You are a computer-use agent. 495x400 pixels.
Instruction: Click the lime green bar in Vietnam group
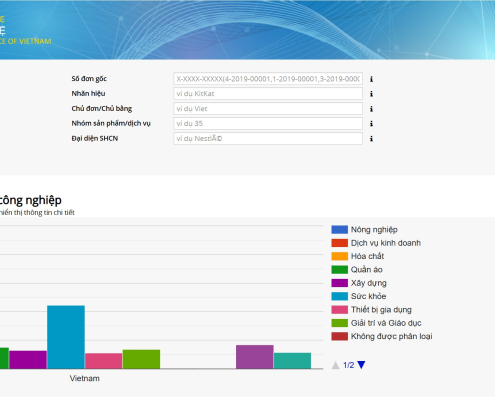(141, 359)
